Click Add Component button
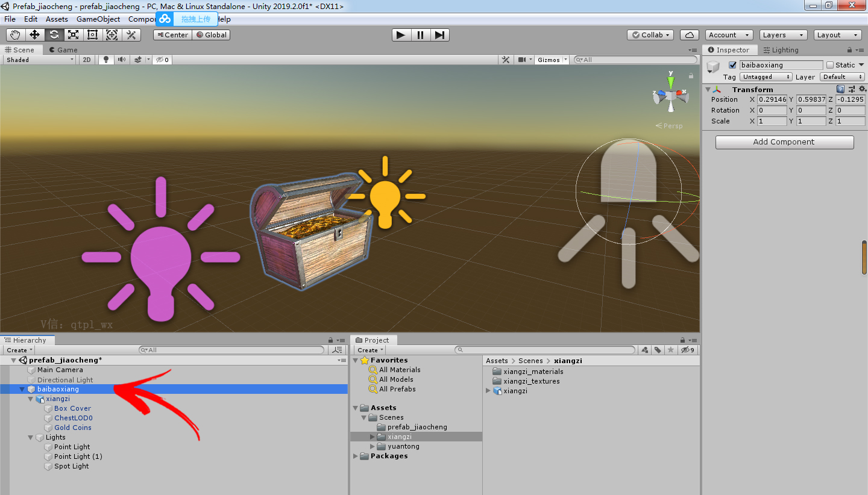Image resolution: width=868 pixels, height=495 pixels. pyautogui.click(x=784, y=142)
